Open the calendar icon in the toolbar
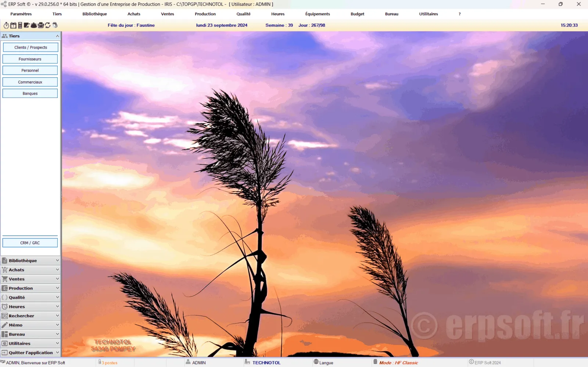The height and width of the screenshot is (367, 588). [13, 25]
